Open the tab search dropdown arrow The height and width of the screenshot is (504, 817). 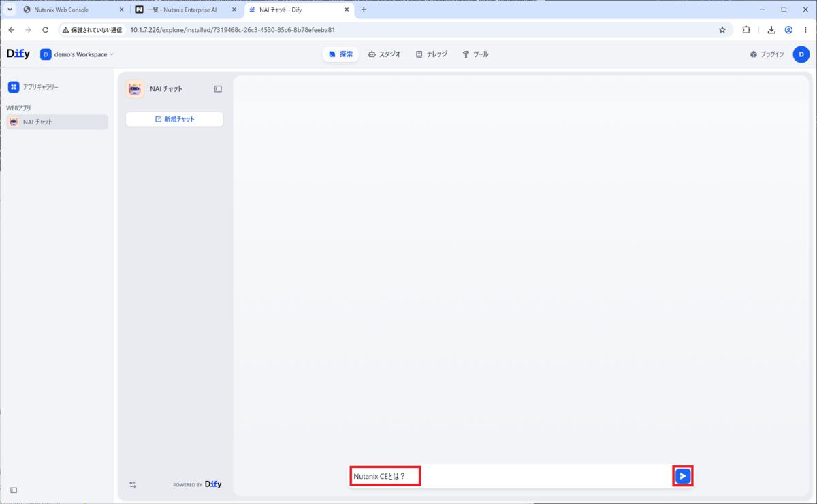tap(10, 10)
